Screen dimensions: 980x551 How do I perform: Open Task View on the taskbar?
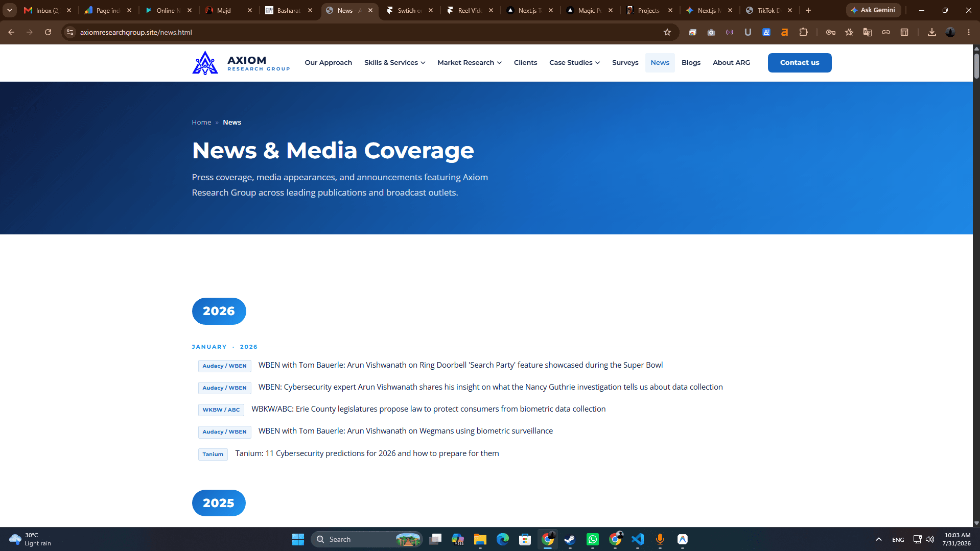pyautogui.click(x=435, y=539)
